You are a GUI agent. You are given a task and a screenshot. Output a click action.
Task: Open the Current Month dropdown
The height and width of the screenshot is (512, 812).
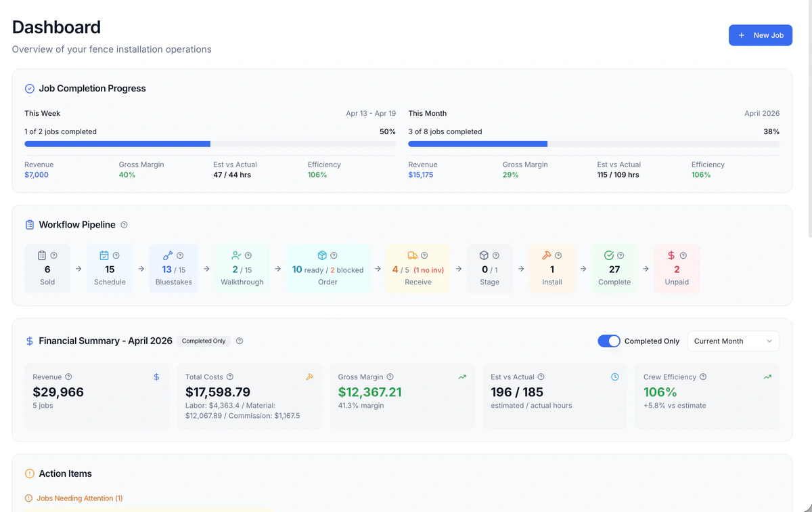click(733, 341)
